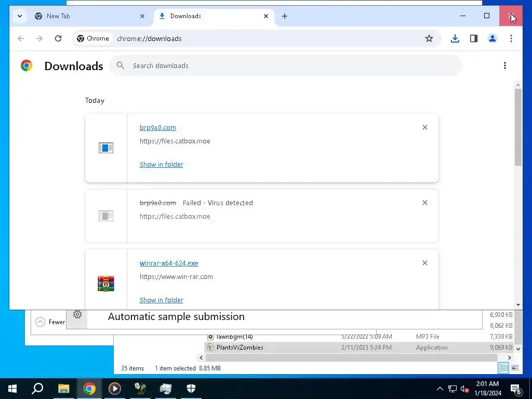Go back with the back arrow
Screen dimensions: 532x399
(x=21, y=38)
